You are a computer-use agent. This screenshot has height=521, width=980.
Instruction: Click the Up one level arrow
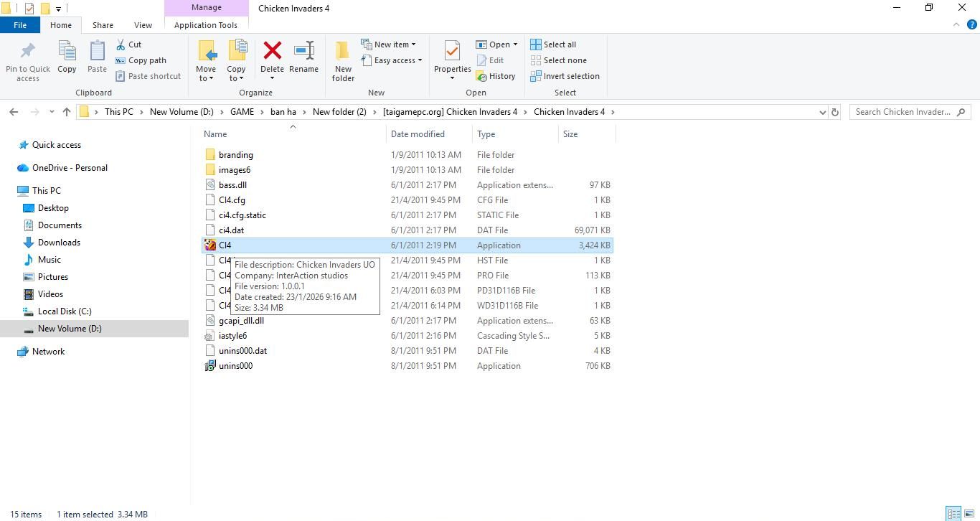(67, 112)
